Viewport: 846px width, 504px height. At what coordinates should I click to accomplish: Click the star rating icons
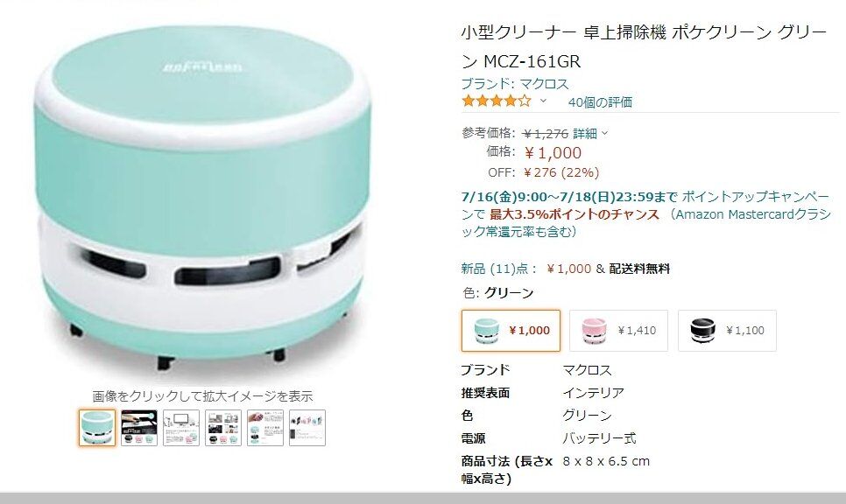[x=497, y=101]
